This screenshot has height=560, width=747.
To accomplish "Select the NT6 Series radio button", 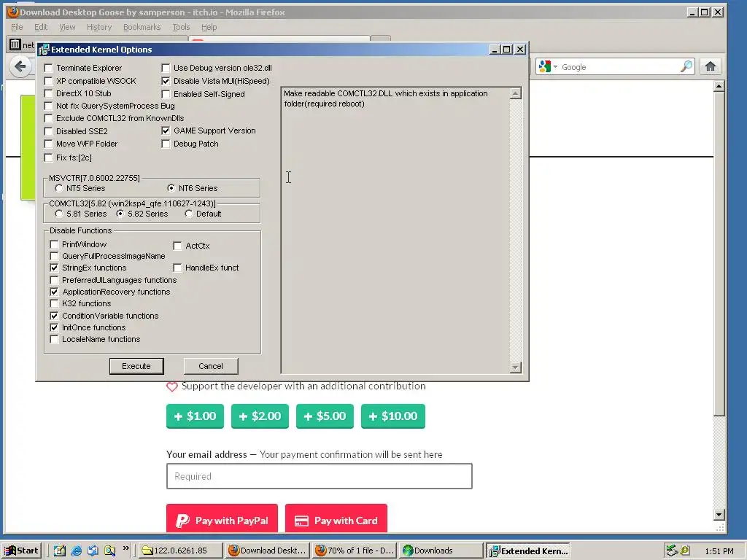I will (x=171, y=188).
